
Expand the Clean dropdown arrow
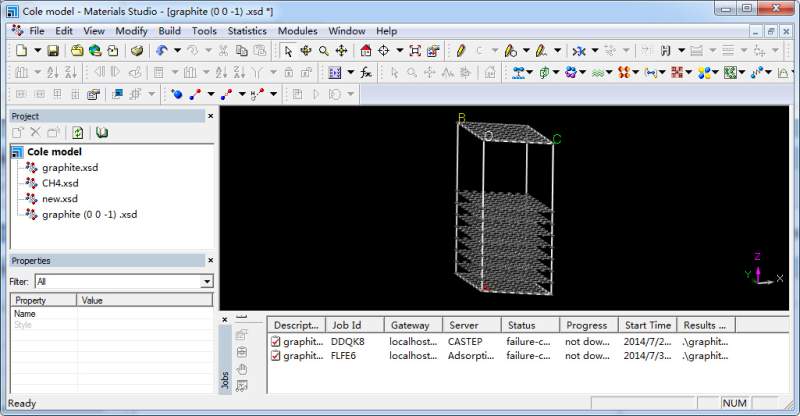coord(594,51)
